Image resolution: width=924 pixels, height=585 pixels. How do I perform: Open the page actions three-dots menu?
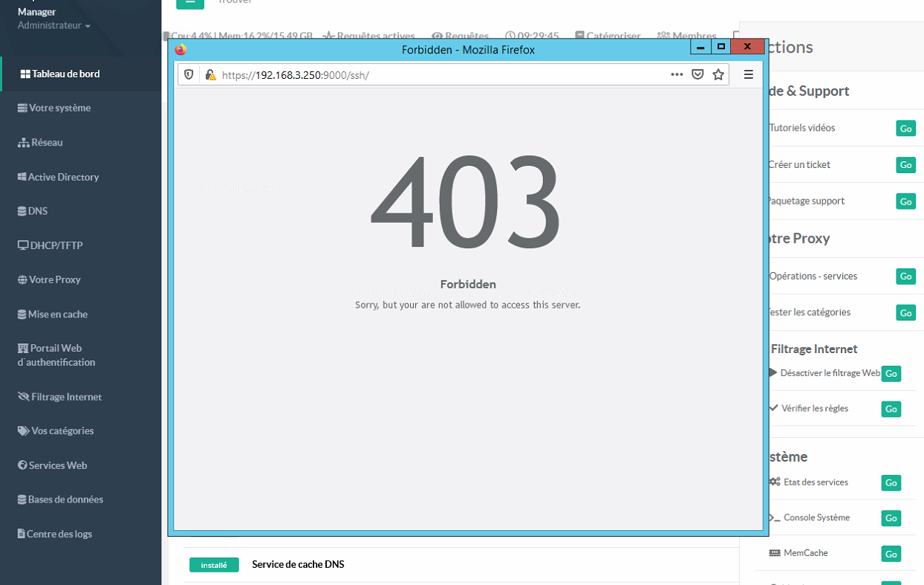677,74
